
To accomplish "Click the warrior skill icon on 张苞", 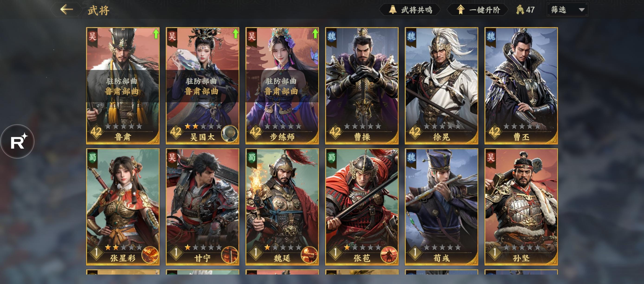I will [x=389, y=255].
